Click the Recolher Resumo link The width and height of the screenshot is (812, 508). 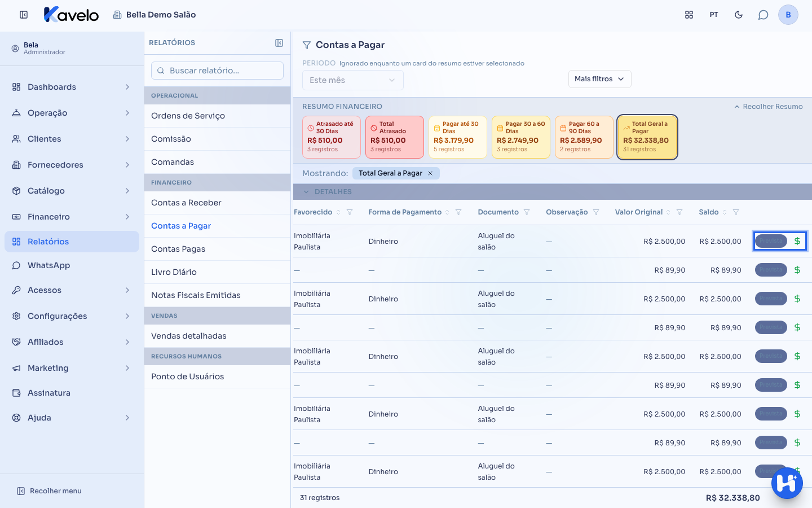[768, 107]
